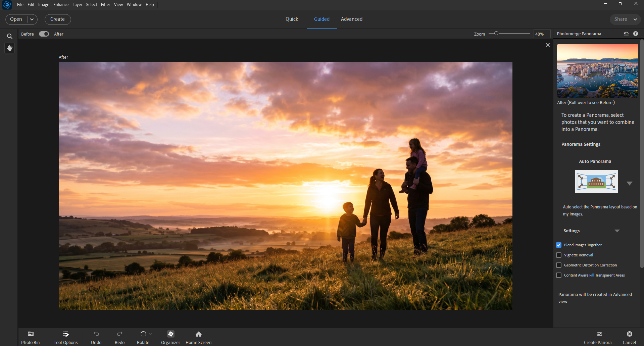Screen dimensions: 644x346
Task: Click the Create button
Action: tap(57, 19)
